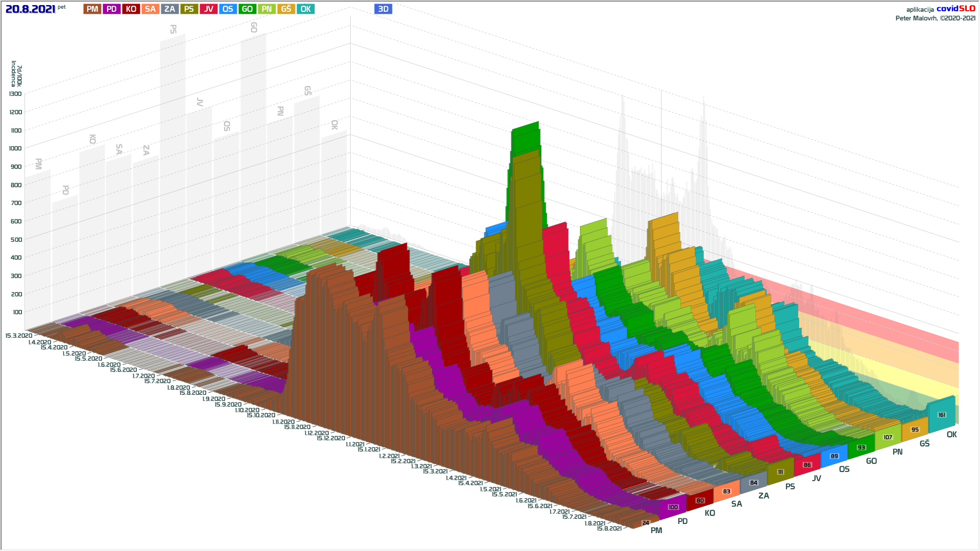Screen dimensions: 980x551
Task: Click the PM value label 24
Action: [x=646, y=523]
